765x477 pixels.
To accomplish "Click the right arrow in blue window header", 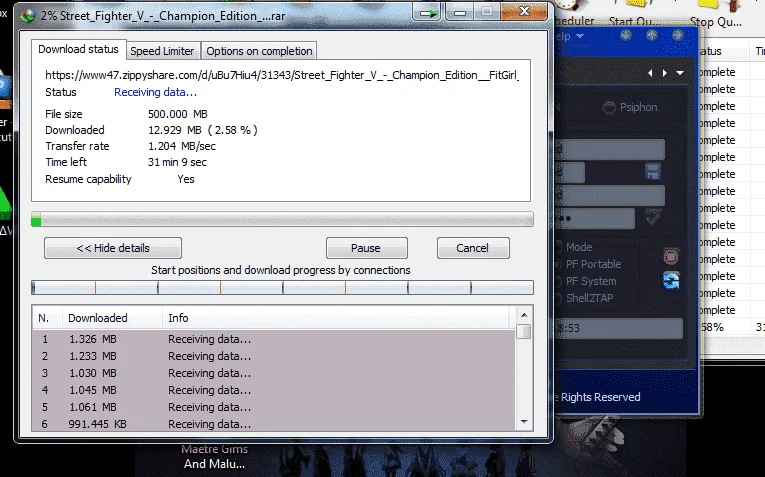I will pos(664,73).
